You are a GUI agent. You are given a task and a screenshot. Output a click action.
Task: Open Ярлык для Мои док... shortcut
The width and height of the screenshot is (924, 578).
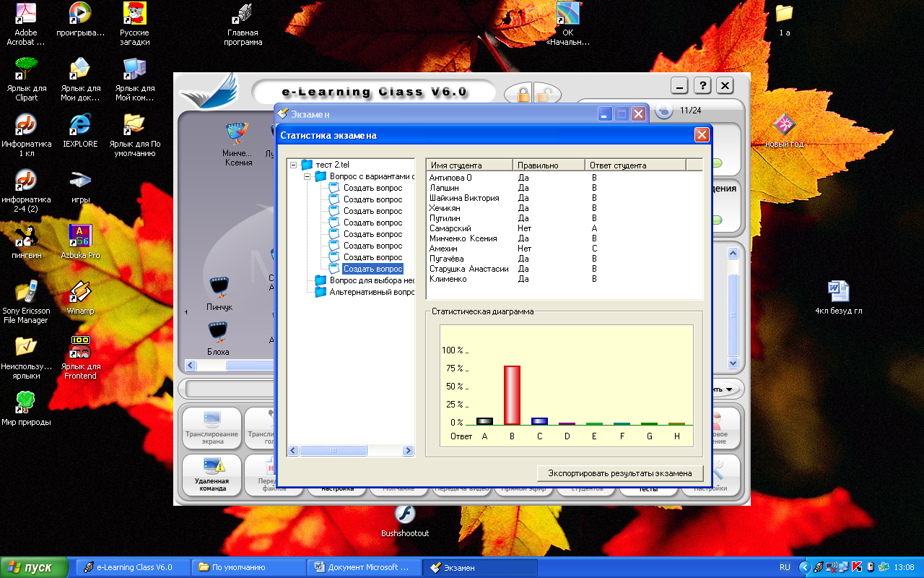[80, 79]
